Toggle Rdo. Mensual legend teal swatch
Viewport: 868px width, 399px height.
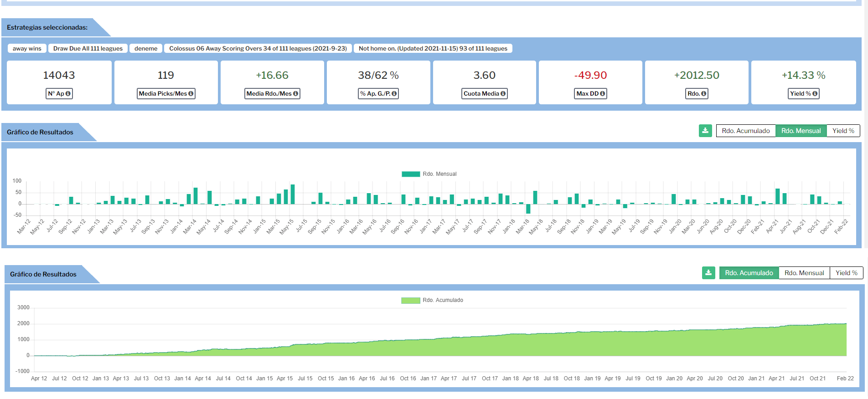click(410, 174)
